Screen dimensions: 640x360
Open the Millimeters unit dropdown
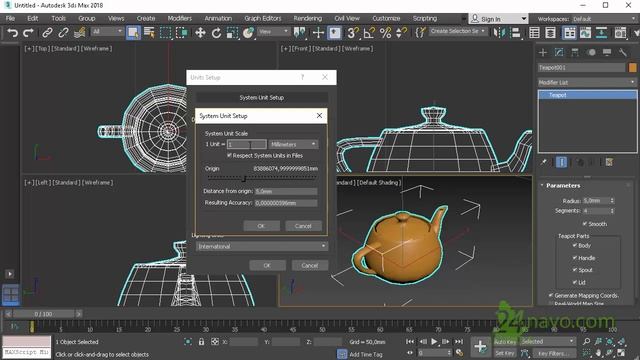point(293,144)
